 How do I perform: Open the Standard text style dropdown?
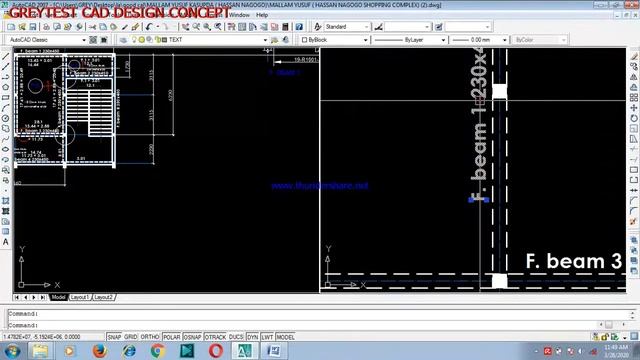[x=367, y=27]
